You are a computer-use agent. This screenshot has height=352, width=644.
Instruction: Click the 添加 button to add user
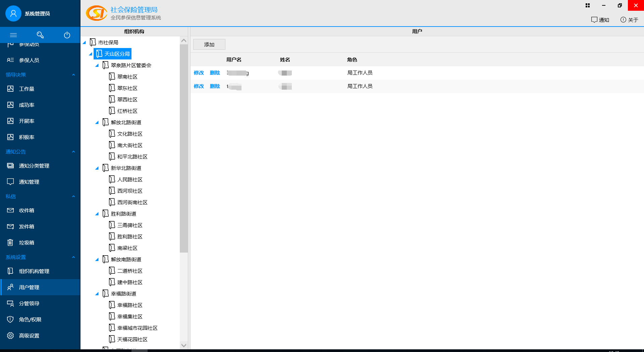point(209,44)
